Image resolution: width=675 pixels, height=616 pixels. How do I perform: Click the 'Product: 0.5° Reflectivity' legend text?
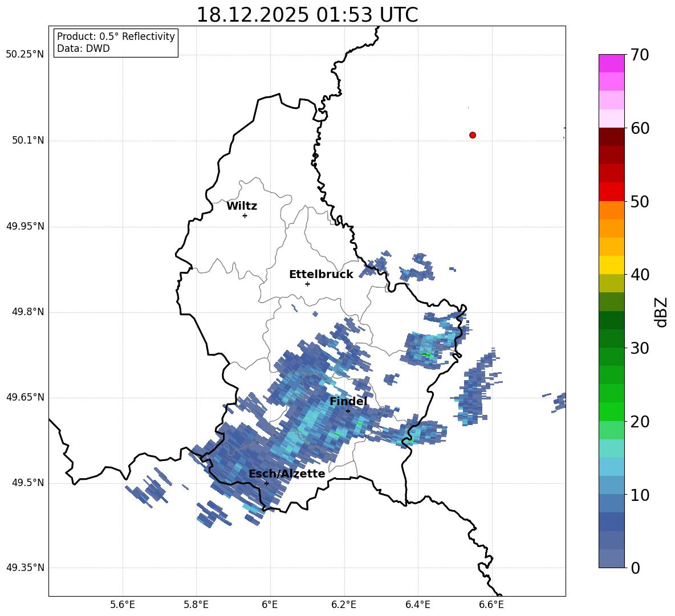point(116,36)
